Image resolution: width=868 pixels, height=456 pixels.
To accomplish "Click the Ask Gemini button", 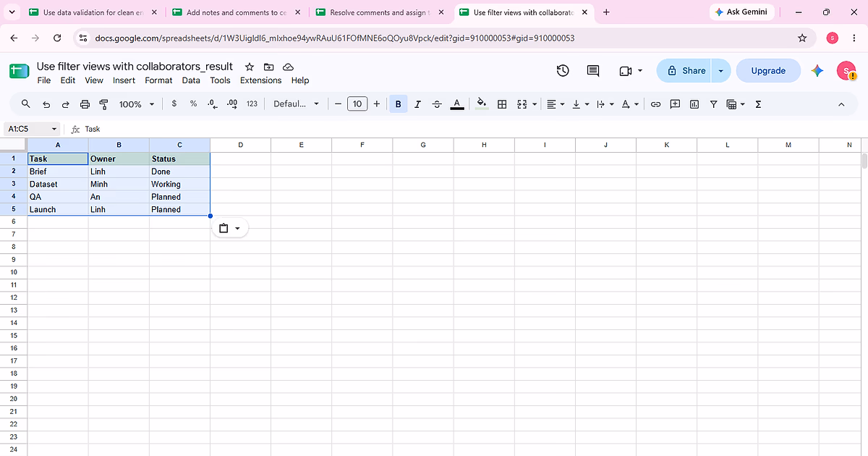I will [742, 12].
